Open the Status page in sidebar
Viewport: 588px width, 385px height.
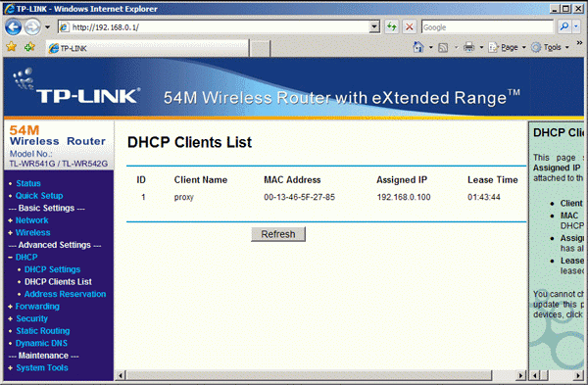pos(28,183)
